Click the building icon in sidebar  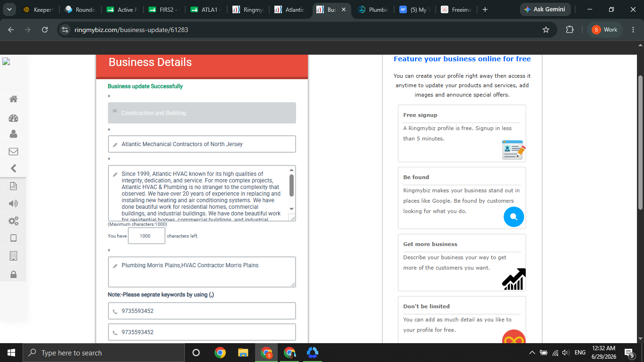[13, 256]
